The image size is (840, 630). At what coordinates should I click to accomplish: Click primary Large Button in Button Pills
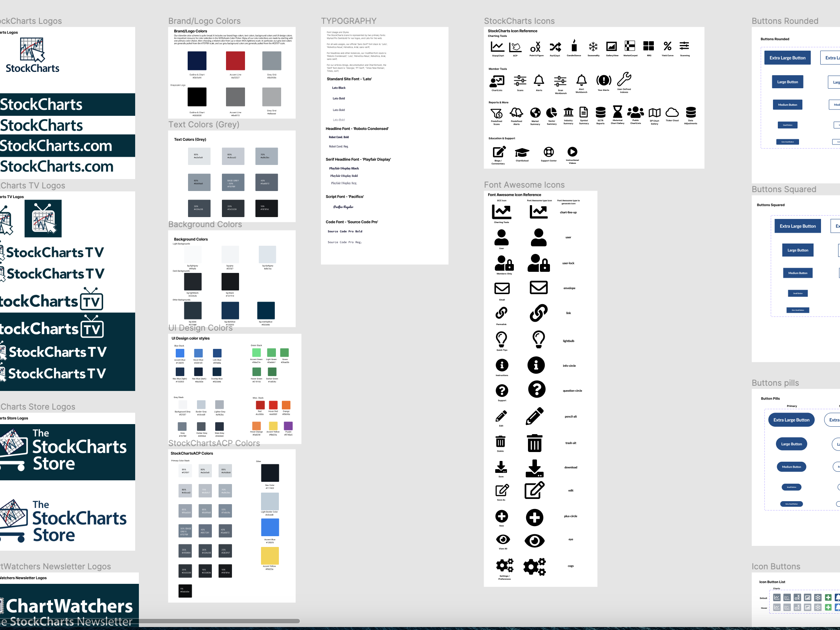[791, 444]
